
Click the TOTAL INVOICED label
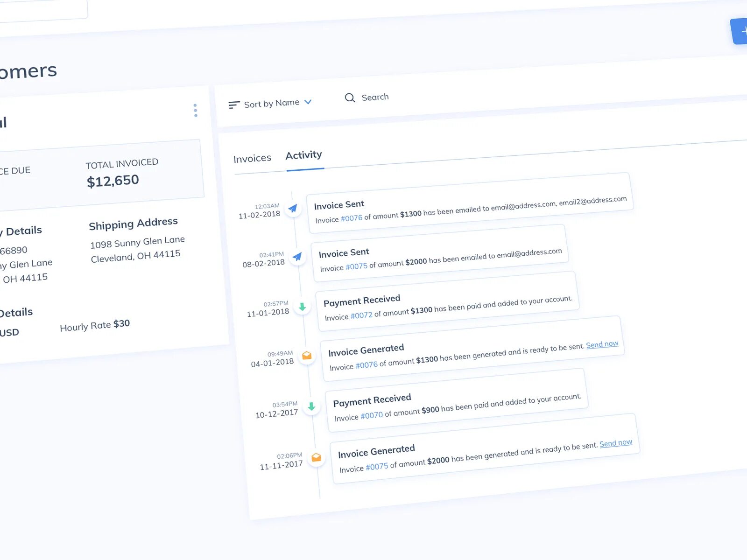122,164
